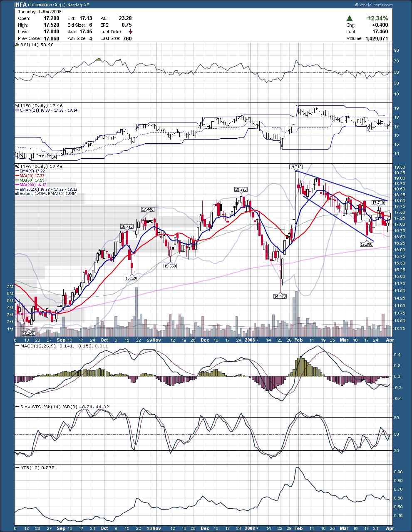
Task: Click the 17.710 price label
Action: pyautogui.click(x=378, y=202)
